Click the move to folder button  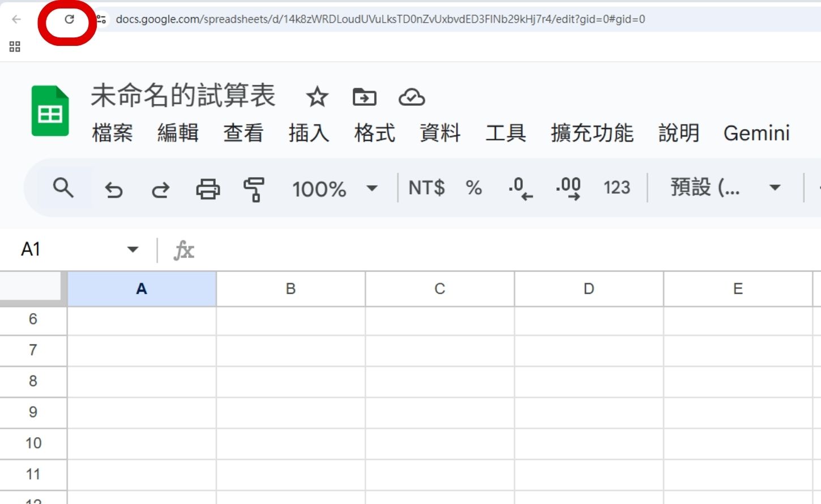pos(365,97)
